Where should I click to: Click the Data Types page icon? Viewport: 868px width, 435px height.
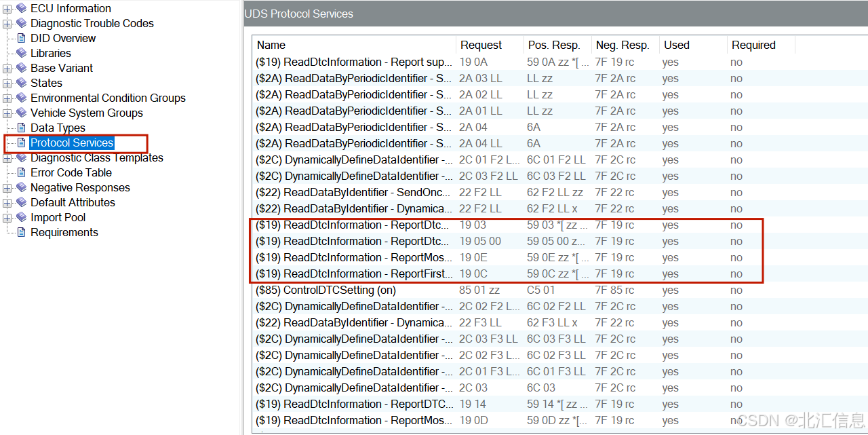pos(22,128)
